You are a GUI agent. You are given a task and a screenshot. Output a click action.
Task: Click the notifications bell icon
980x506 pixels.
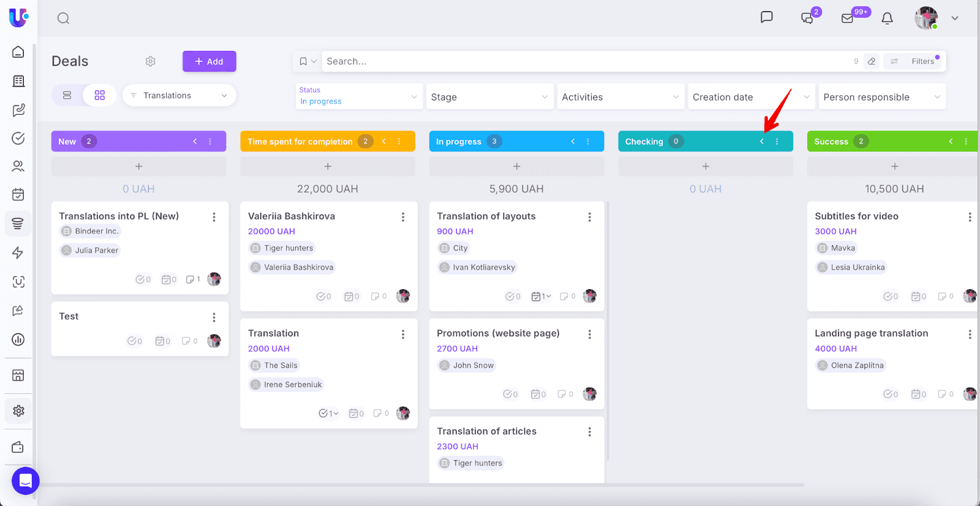pyautogui.click(x=887, y=18)
